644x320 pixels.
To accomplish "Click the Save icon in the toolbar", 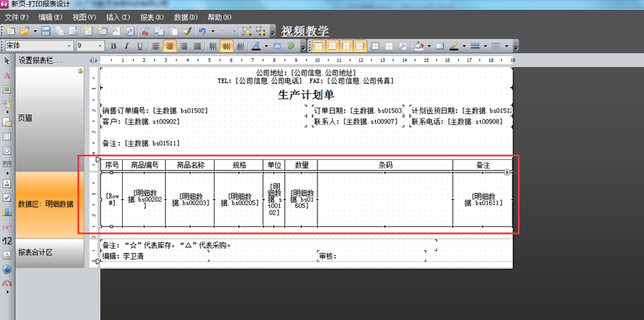I will [x=46, y=31].
